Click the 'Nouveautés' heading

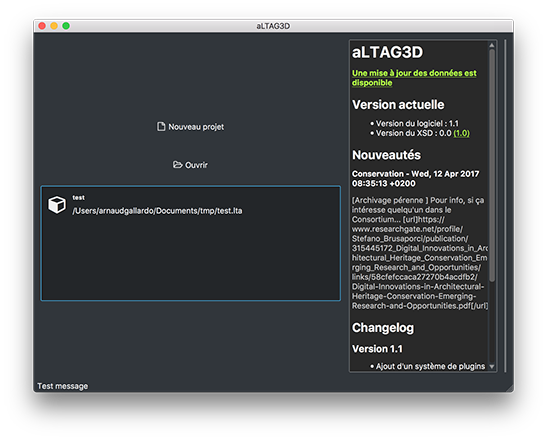click(x=386, y=155)
